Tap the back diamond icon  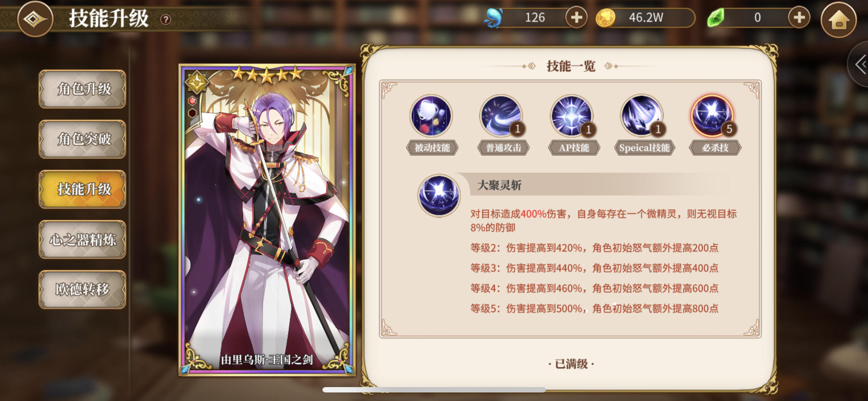click(x=35, y=19)
